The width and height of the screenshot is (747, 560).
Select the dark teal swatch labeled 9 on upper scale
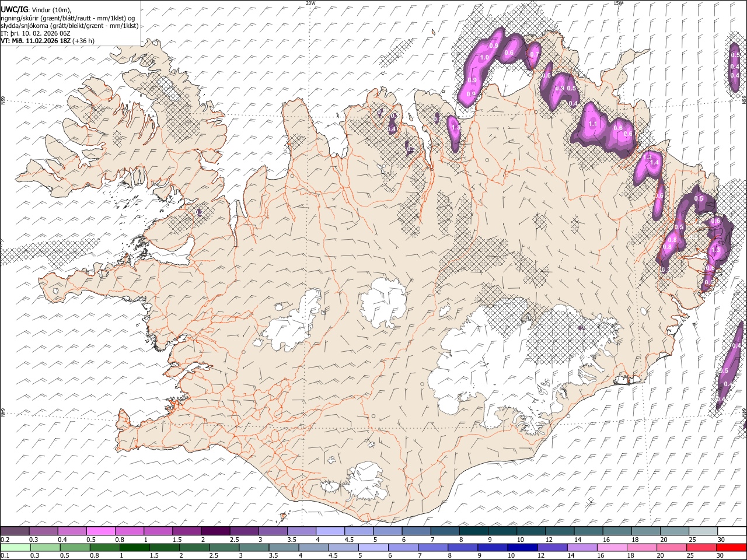[x=473, y=531]
